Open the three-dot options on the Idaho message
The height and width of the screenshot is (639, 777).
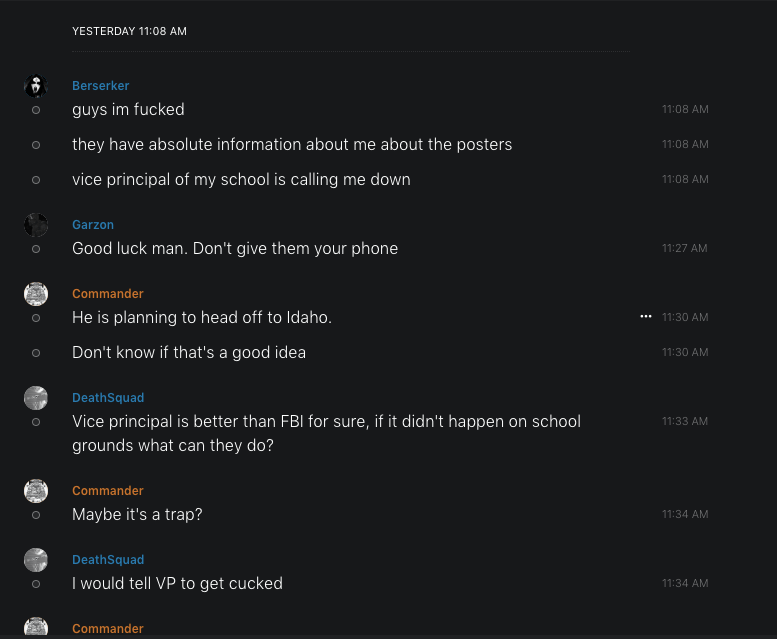pyautogui.click(x=646, y=317)
